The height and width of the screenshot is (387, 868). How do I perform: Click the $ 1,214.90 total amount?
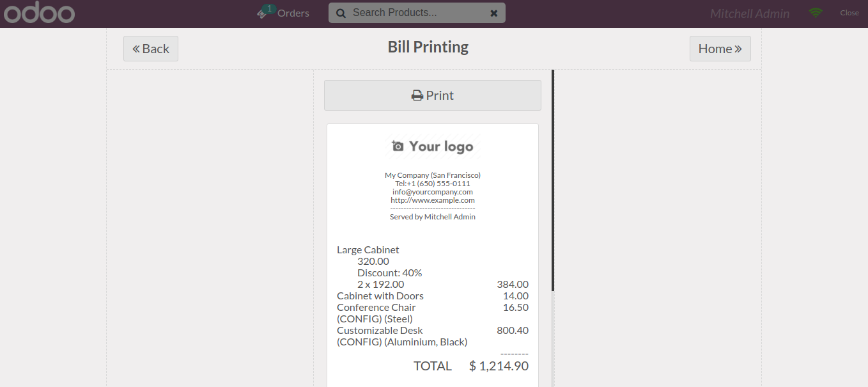(499, 366)
